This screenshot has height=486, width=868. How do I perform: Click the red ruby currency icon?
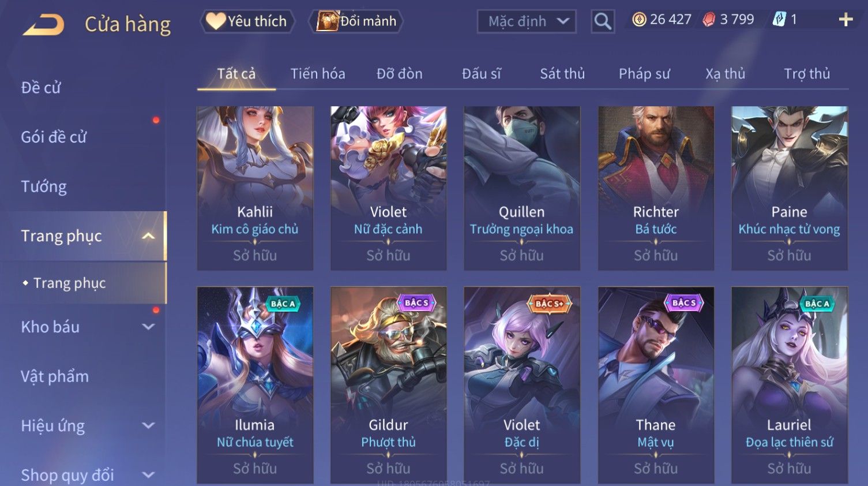pos(709,20)
